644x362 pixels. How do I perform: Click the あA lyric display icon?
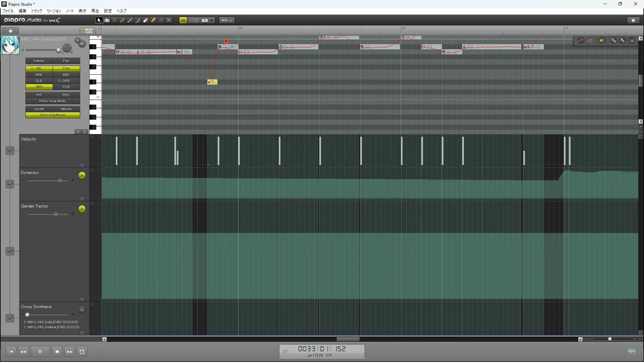coord(623,41)
